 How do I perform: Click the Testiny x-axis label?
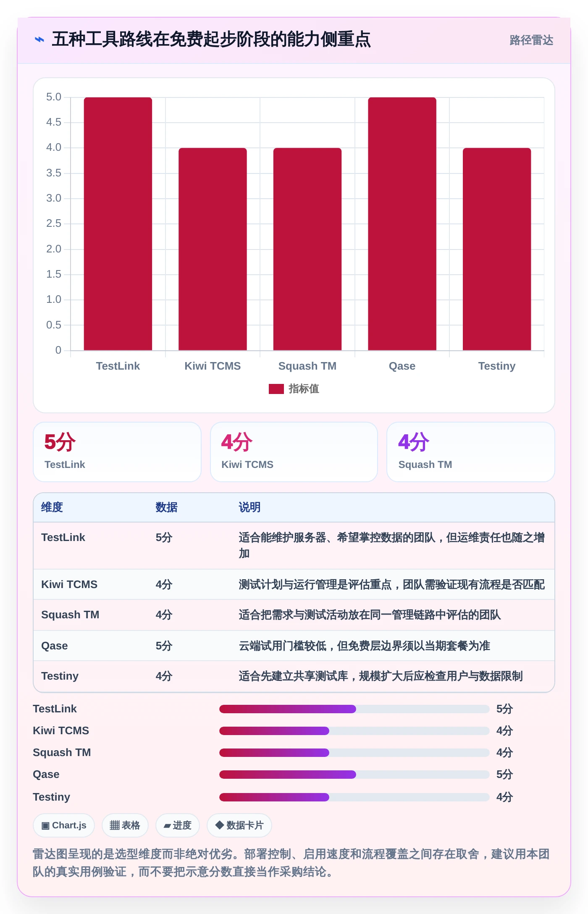click(x=497, y=366)
